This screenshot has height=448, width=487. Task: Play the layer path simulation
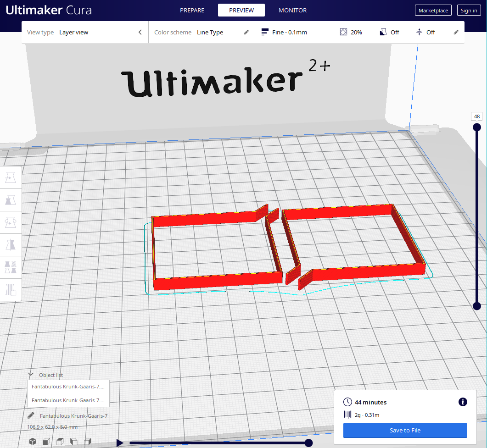click(120, 442)
